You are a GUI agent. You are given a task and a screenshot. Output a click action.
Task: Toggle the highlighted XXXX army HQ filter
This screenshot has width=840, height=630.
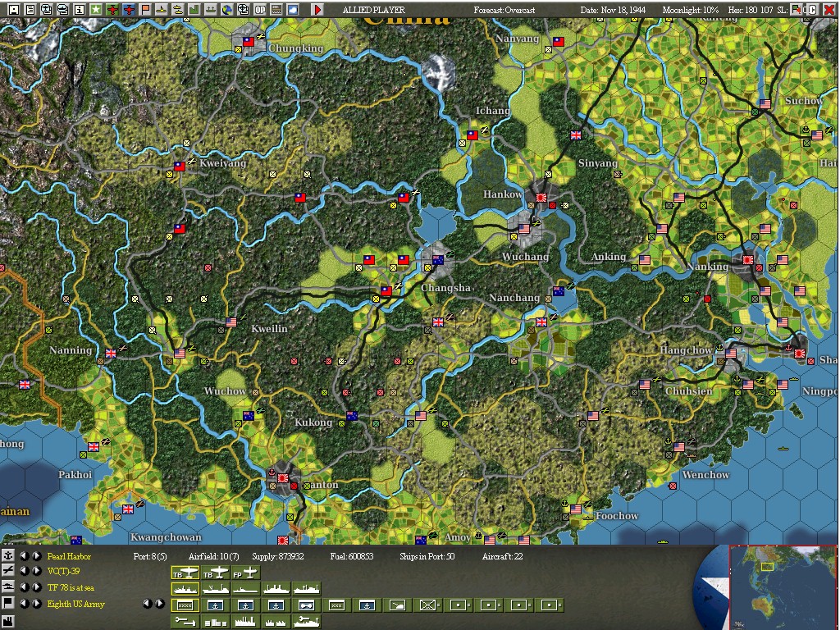(185, 605)
